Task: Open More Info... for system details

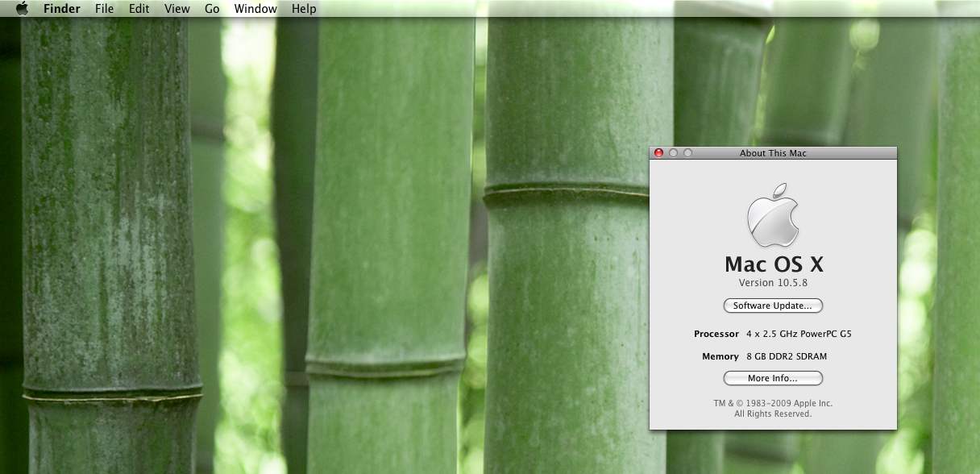Action: 773,378
